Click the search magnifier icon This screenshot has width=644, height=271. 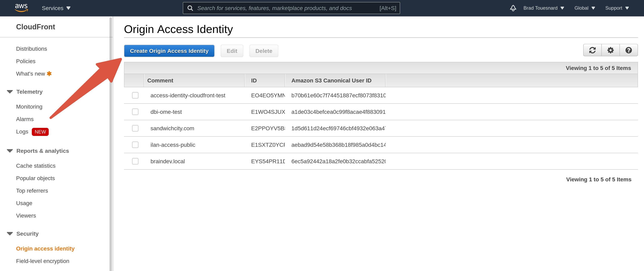pyautogui.click(x=190, y=8)
